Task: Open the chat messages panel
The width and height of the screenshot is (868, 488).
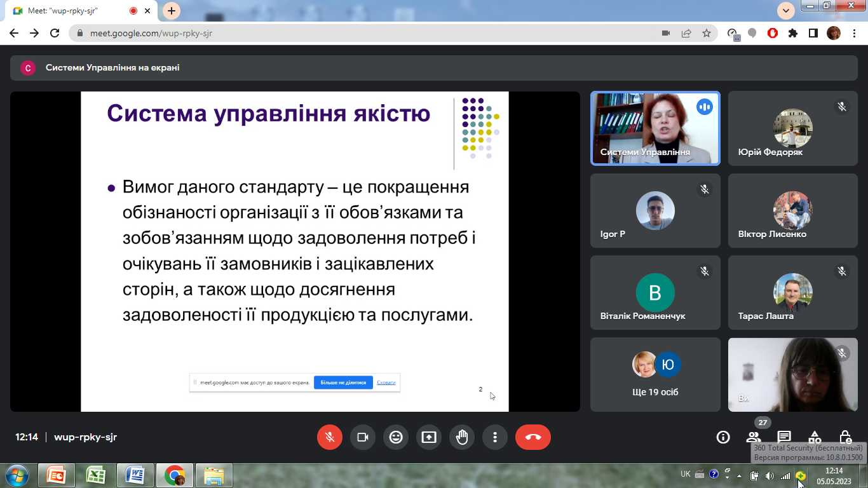Action: pyautogui.click(x=784, y=437)
